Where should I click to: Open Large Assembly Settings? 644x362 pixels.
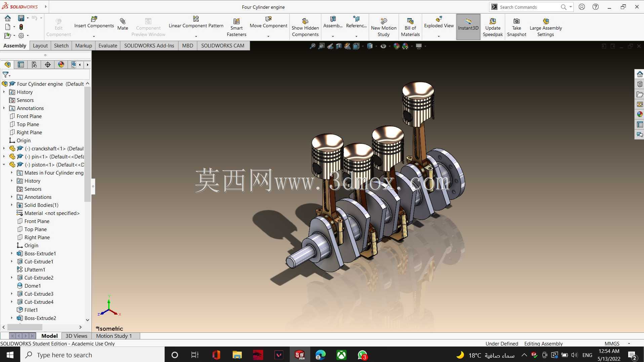coord(546,28)
